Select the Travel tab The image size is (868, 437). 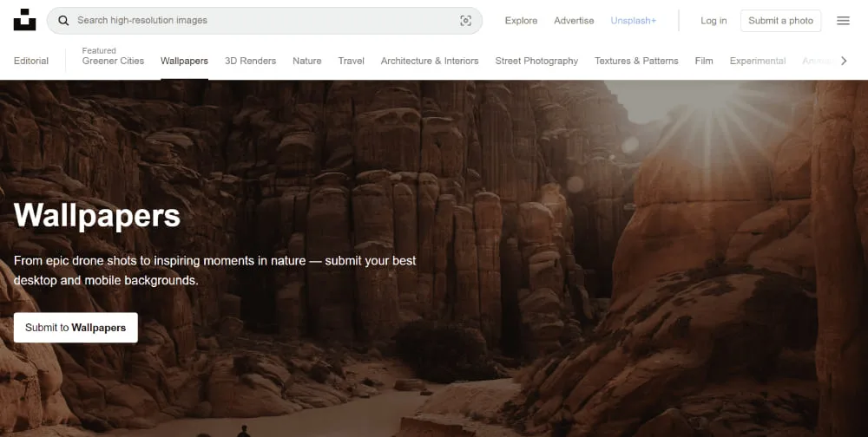pos(351,61)
